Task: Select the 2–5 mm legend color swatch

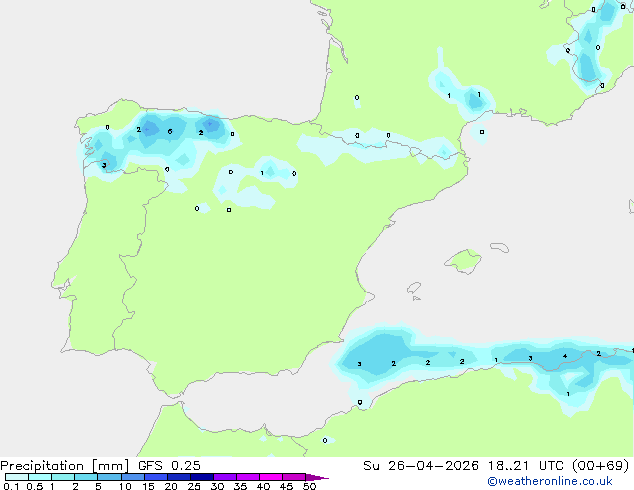Action: (86, 477)
